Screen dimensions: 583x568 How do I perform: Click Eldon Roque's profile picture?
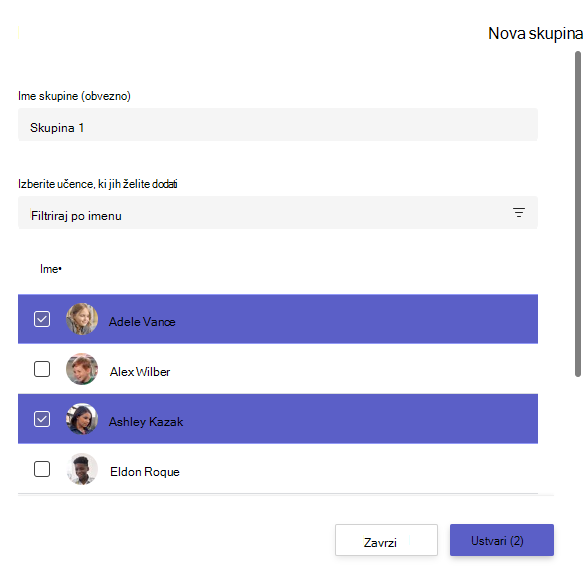coord(82,469)
